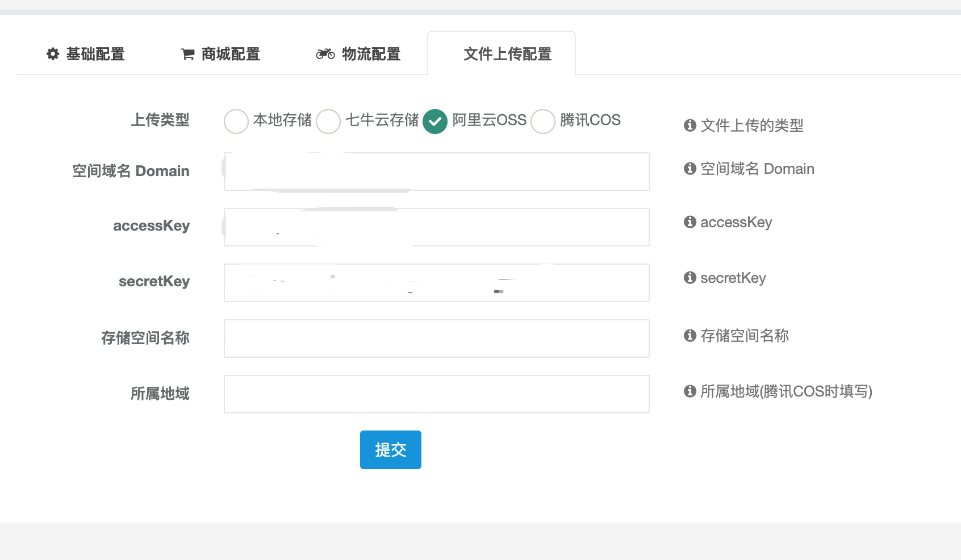The width and height of the screenshot is (961, 560).
Task: Click info icon beside secretKey hint
Action: point(690,278)
